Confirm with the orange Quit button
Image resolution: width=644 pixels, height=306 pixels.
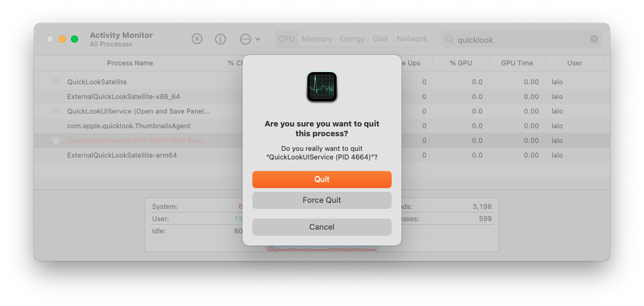coord(321,180)
